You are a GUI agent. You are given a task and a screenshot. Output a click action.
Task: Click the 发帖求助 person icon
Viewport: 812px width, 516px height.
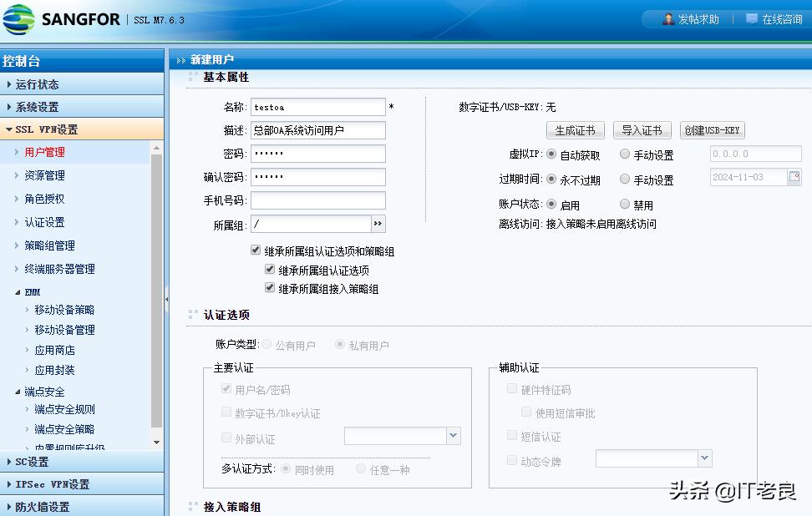pyautogui.click(x=668, y=19)
